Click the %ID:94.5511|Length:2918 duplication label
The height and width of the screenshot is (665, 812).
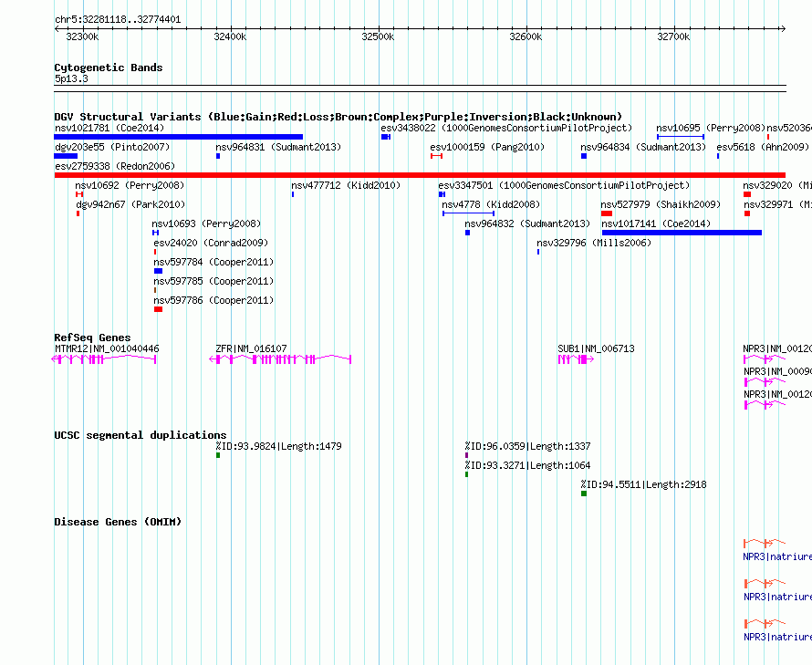(644, 484)
